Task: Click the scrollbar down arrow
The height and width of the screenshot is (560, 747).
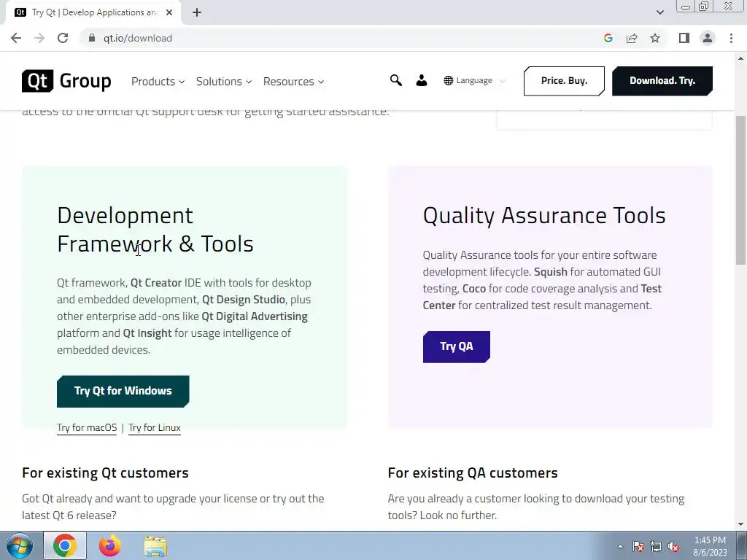Action: [x=741, y=524]
